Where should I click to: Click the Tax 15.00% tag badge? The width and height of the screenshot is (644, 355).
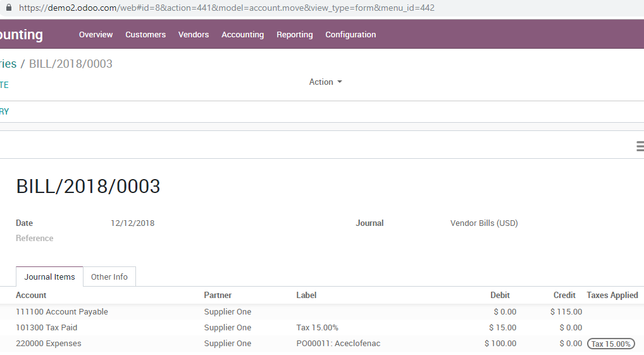point(610,344)
